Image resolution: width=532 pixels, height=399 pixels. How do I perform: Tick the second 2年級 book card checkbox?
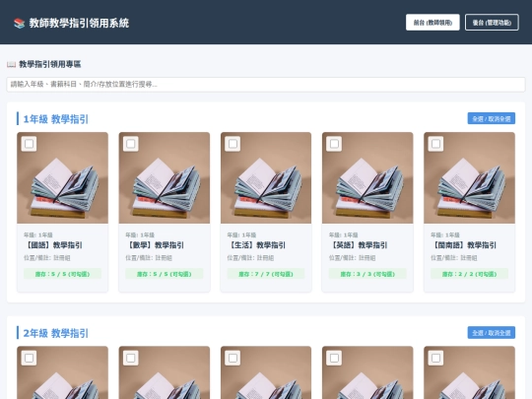[131, 358]
